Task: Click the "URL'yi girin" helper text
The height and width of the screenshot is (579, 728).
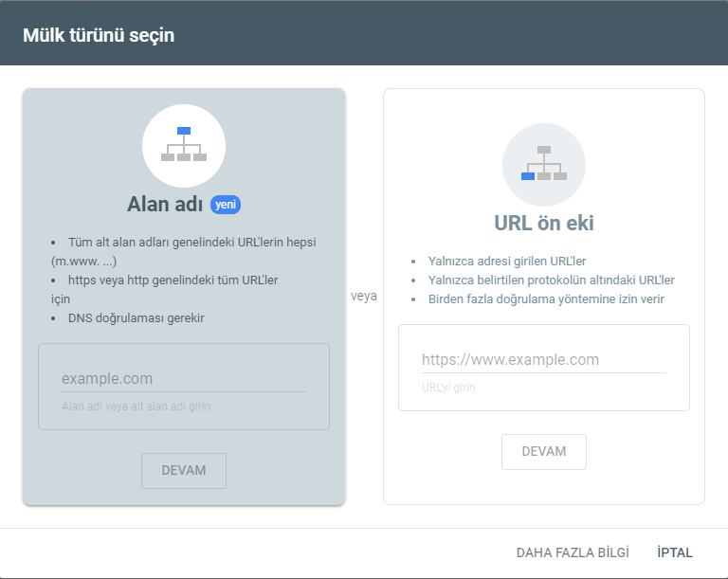Action: click(448, 387)
